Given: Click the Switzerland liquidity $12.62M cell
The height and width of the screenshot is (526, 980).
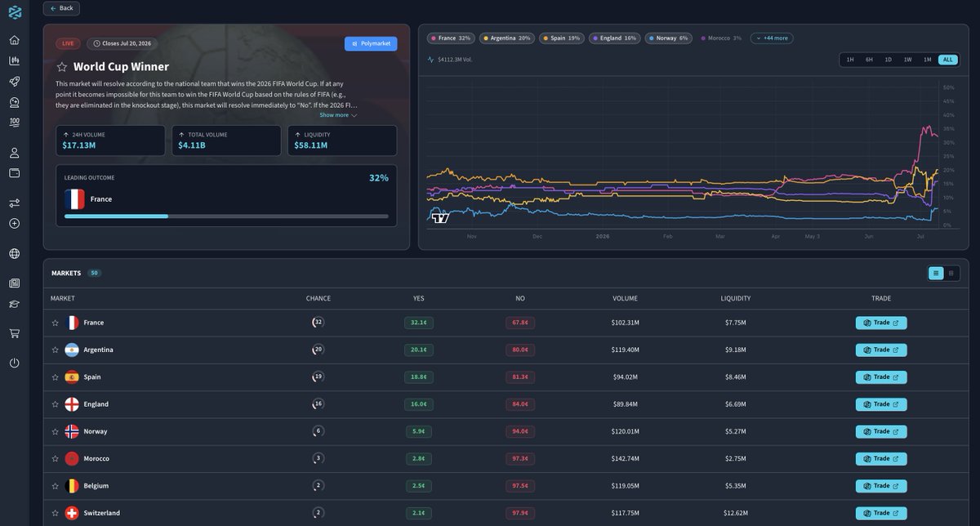Looking at the screenshot, I should 736,513.
